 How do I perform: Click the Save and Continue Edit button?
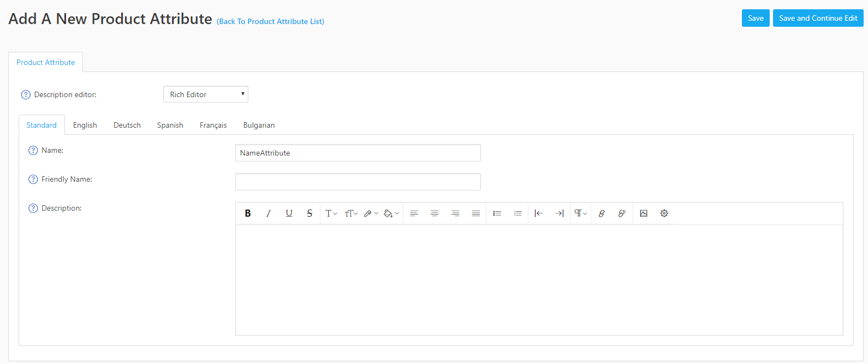818,18
